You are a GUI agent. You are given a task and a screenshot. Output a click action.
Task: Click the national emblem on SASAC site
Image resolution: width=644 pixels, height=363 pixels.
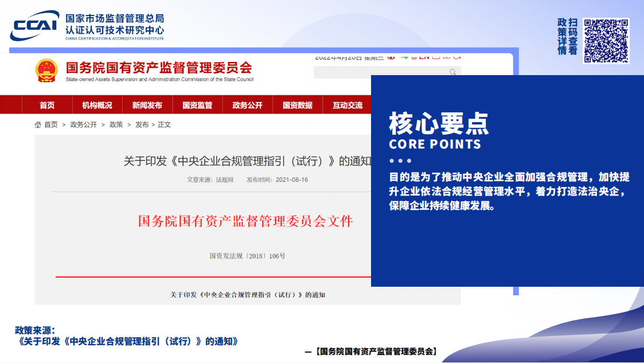click(x=46, y=71)
